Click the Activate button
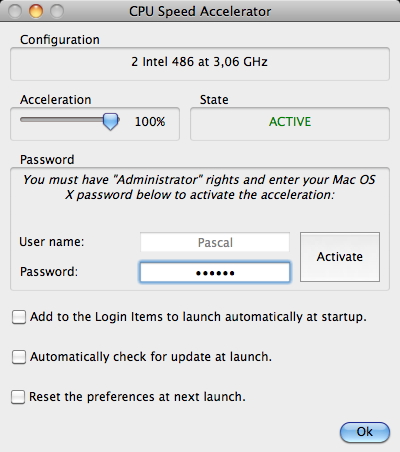This screenshot has height=452, width=400. click(340, 257)
